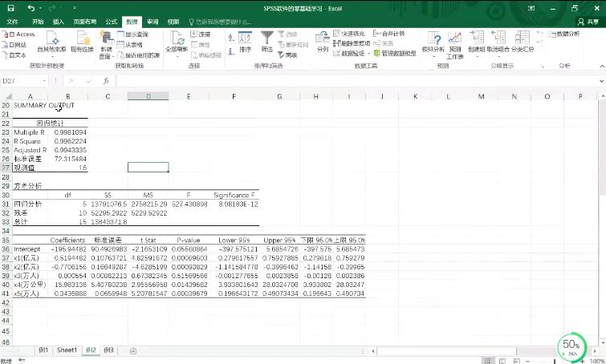606x364 pixels.
Task: Import data using 自文本
Action: point(14,55)
